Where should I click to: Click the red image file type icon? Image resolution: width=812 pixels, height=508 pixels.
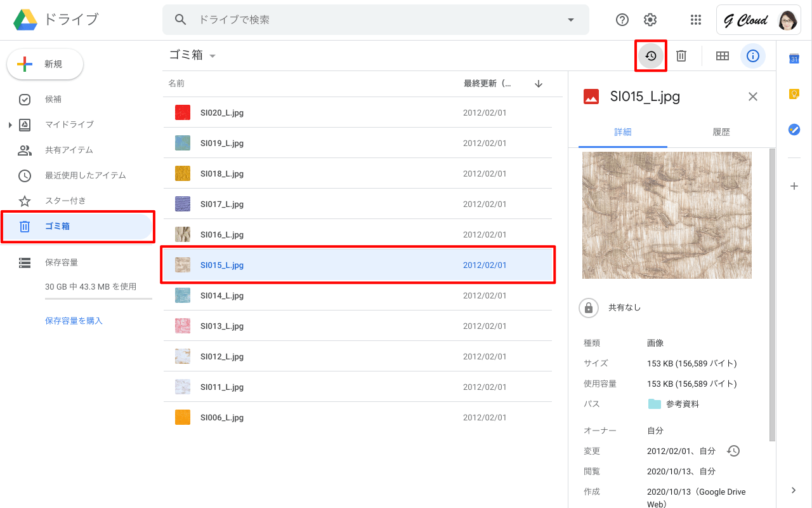pyautogui.click(x=591, y=97)
